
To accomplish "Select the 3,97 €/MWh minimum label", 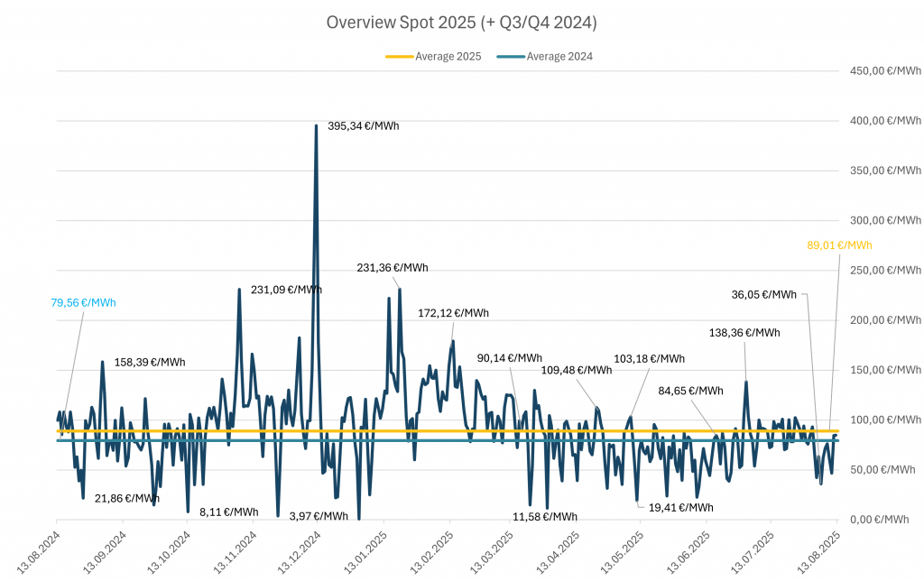I will (x=319, y=516).
